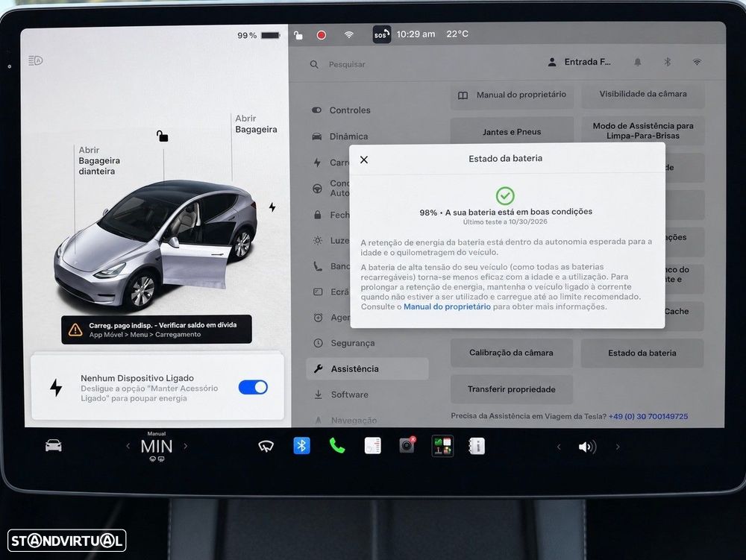The width and height of the screenshot is (746, 560).
Task: Tap the Visibilidade da câmara button
Action: pyautogui.click(x=643, y=95)
